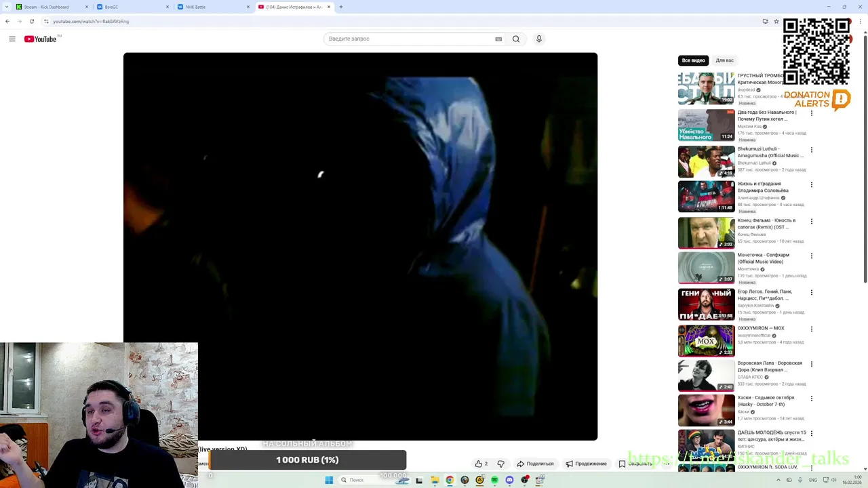Go to YouTube home via the logo
The height and width of the screenshot is (488, 868).
(41, 39)
